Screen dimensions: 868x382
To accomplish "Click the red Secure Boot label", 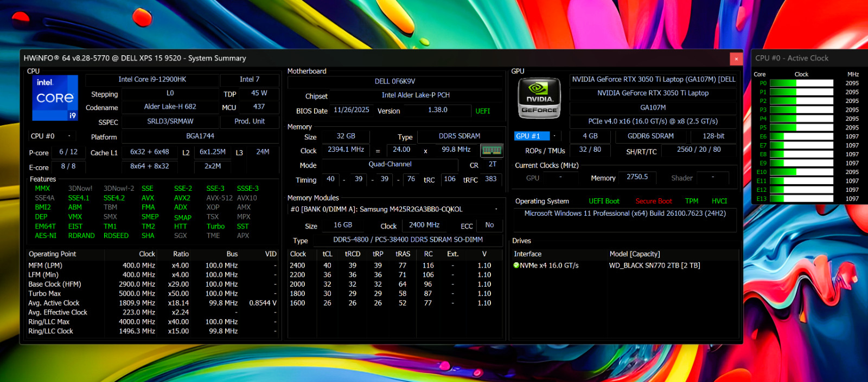I will click(653, 201).
